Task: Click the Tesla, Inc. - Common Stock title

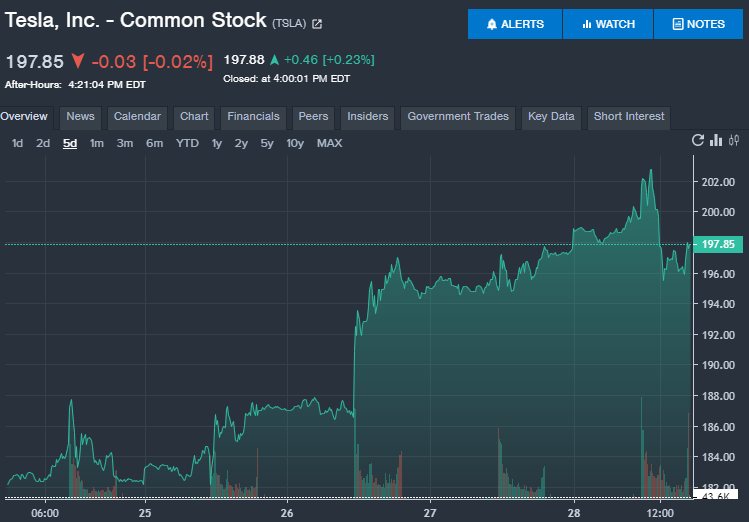Action: [x=136, y=20]
